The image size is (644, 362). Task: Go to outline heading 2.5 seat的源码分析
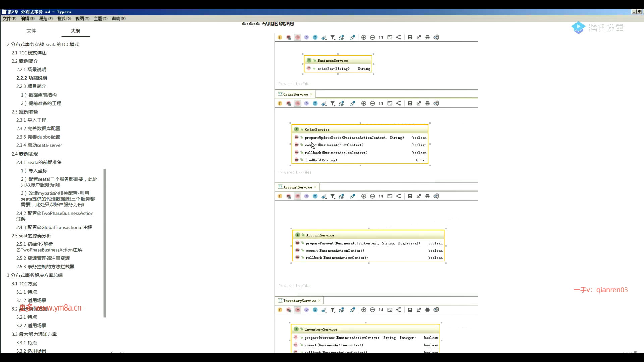[31, 236]
